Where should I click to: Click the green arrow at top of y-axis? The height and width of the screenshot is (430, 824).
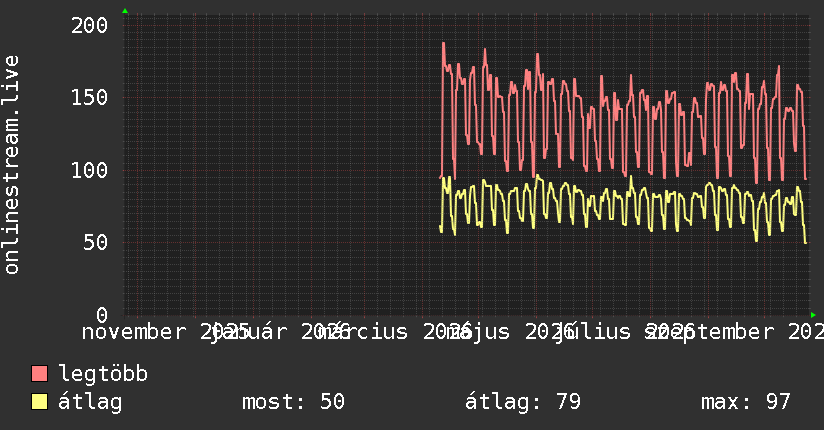point(125,11)
